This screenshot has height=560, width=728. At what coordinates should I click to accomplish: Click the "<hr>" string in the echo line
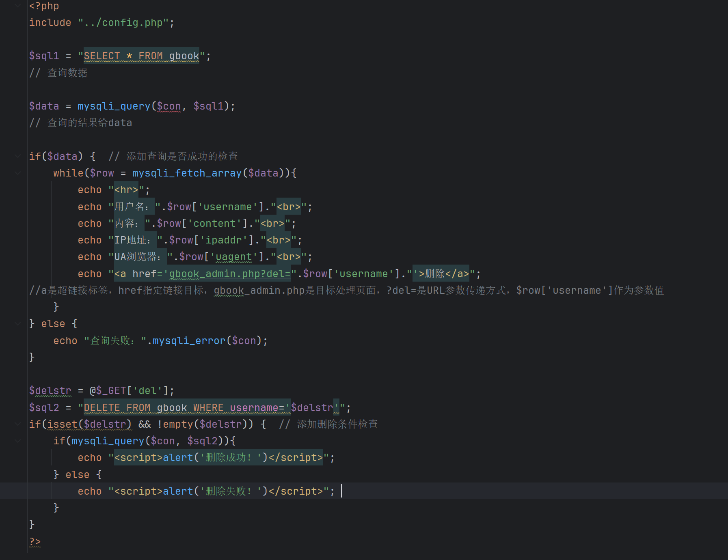[126, 190]
